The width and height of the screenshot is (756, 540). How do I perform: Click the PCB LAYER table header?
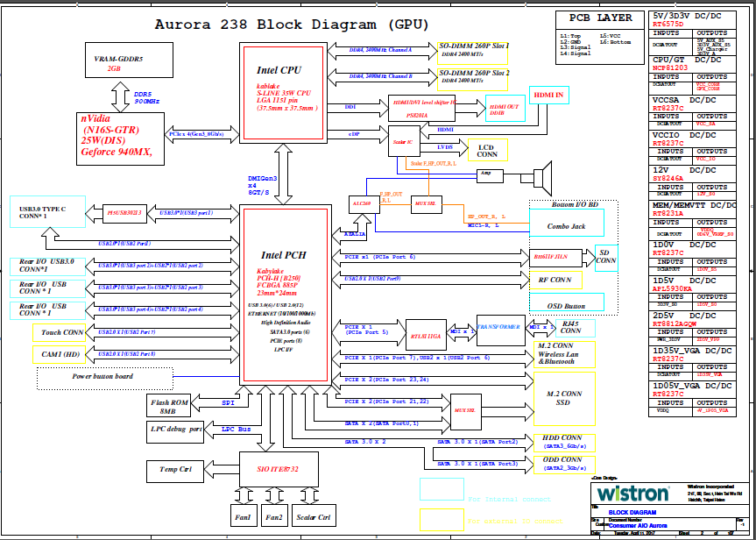pyautogui.click(x=600, y=18)
